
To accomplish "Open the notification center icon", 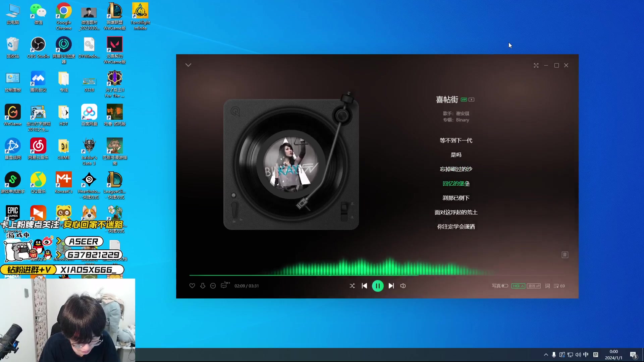I will (633, 355).
